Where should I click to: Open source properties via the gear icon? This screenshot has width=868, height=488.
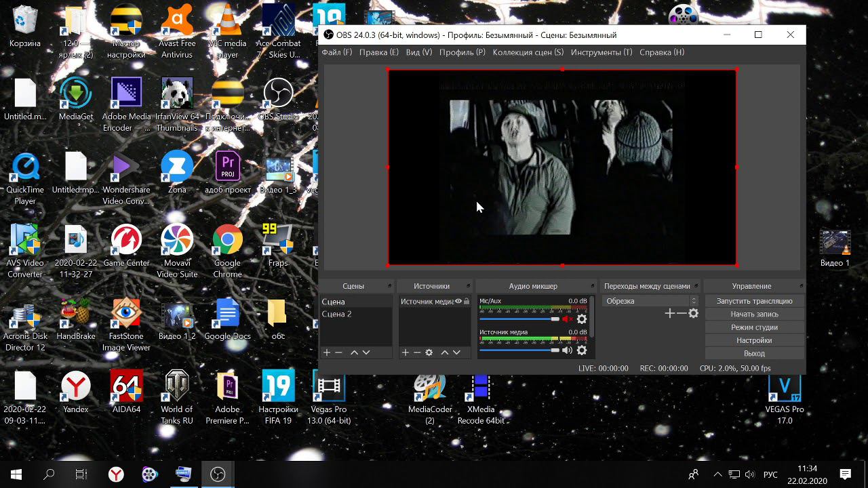pyautogui.click(x=429, y=352)
